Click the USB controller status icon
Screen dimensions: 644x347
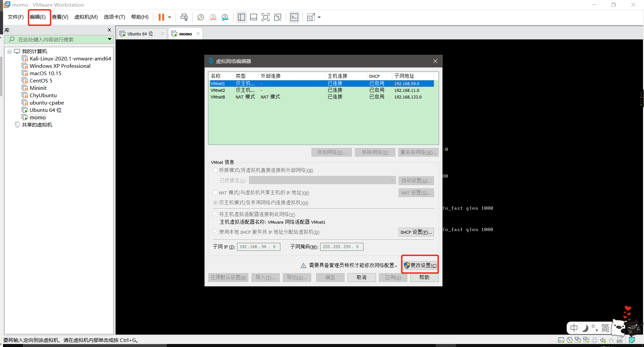tap(611, 340)
